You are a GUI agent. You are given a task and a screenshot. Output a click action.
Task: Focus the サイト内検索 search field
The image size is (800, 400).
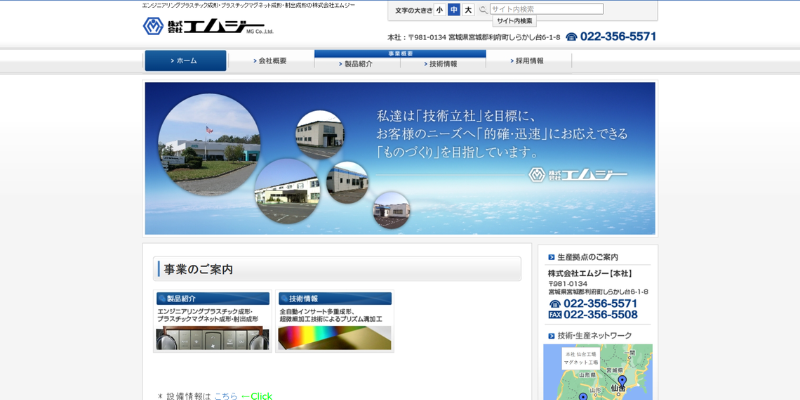tap(547, 9)
